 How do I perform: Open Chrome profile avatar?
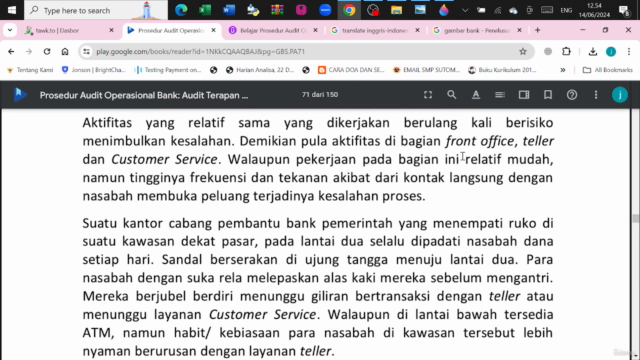(x=611, y=51)
